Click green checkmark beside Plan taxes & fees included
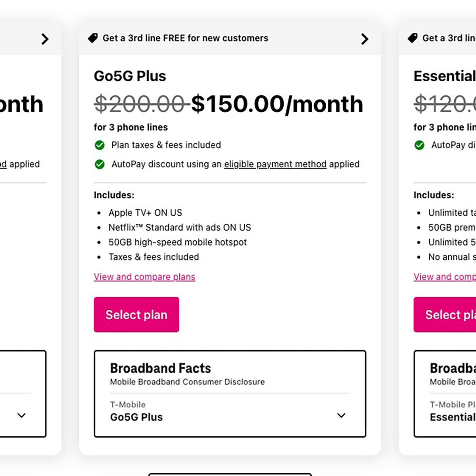476x476 pixels. coord(100,145)
